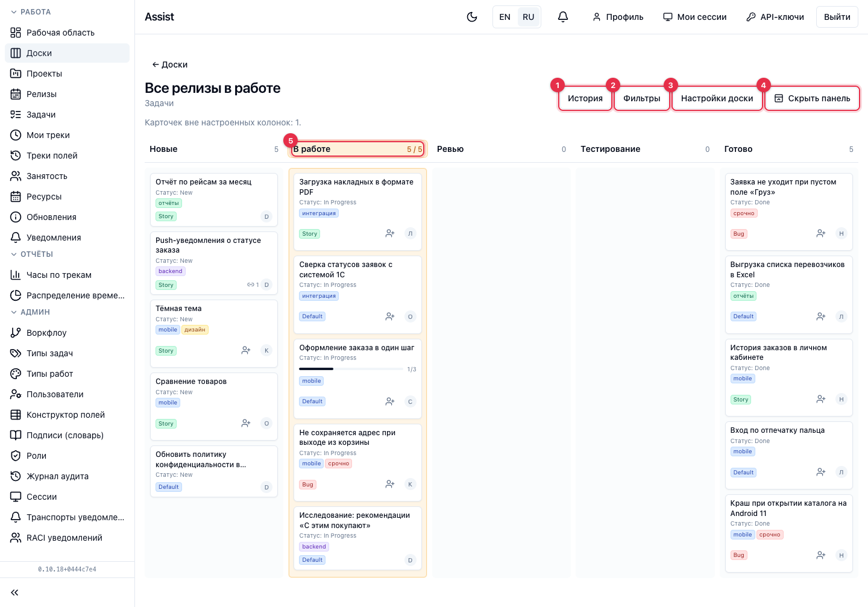Click the Обновления info icon
Screen dimensions: 868x607
16,217
